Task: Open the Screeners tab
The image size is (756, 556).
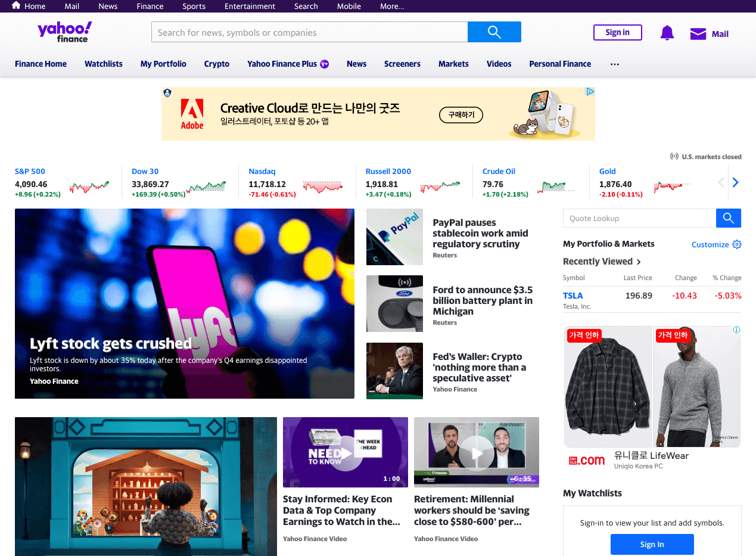Action: coord(402,64)
